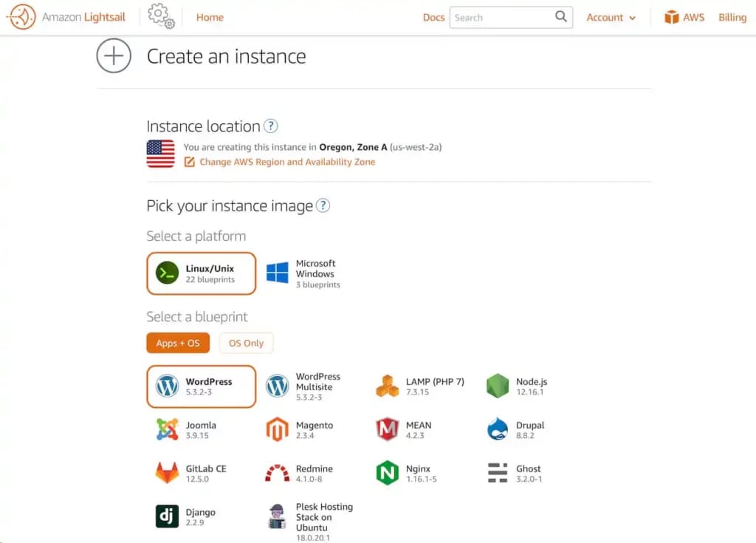Click the US flag region icon
Screen dimensions: 756x543
[160, 154]
